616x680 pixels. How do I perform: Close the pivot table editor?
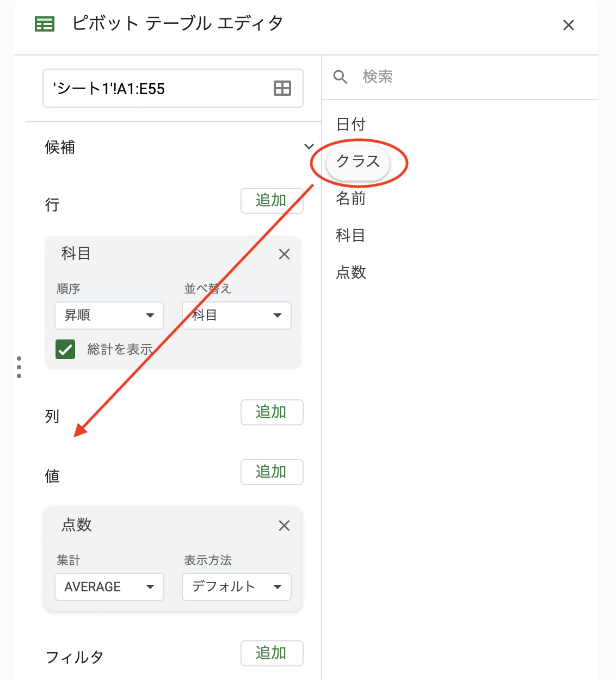coord(569,25)
